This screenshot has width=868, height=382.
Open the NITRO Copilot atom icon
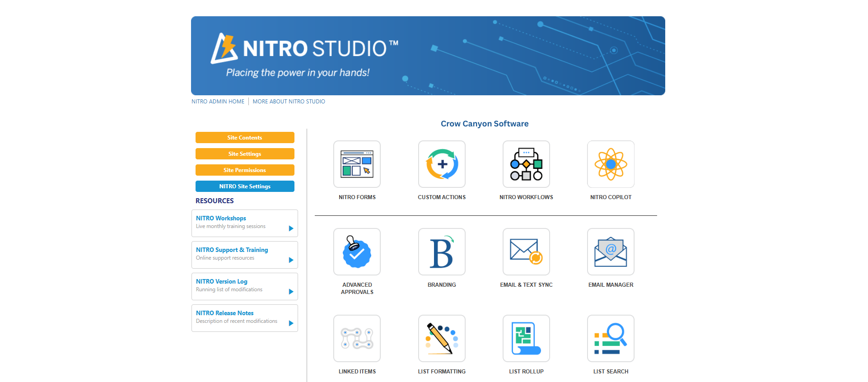pos(611,164)
